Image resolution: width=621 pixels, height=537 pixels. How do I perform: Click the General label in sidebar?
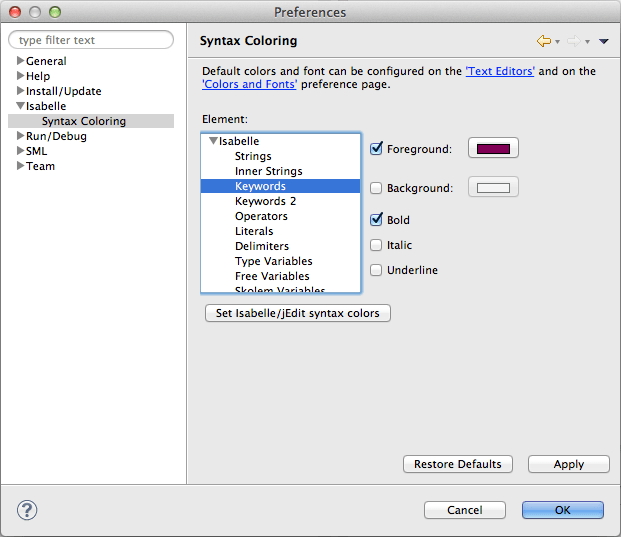pyautogui.click(x=46, y=61)
